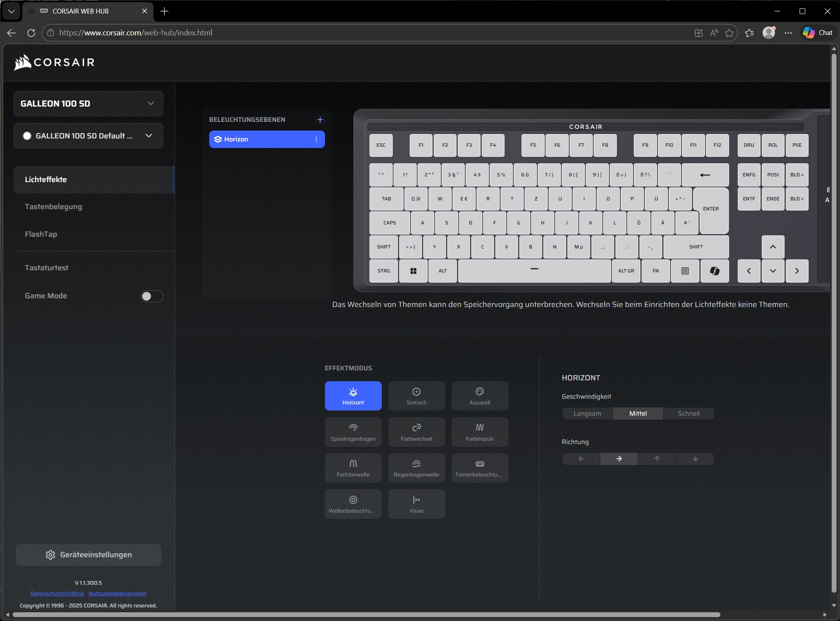The height and width of the screenshot is (621, 840).
Task: Select the Farbimpuls lighting effect
Action: coord(480,432)
